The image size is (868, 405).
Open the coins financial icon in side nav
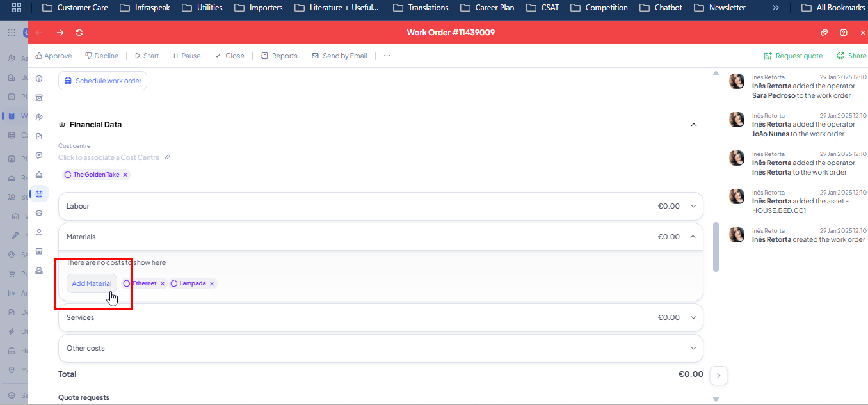(x=39, y=213)
